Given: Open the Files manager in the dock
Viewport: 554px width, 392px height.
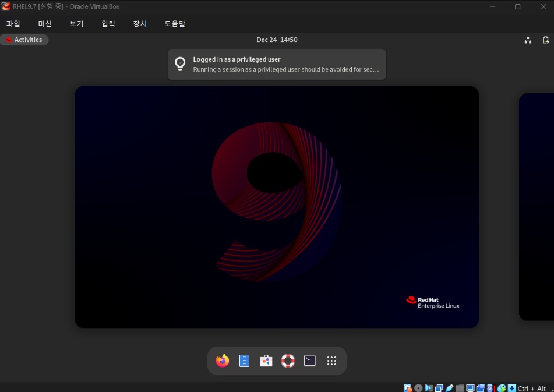Looking at the screenshot, I should [244, 361].
